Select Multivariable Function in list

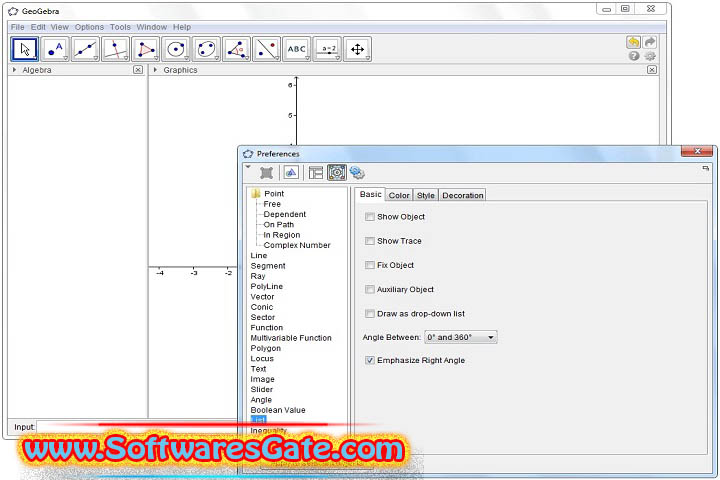pos(291,338)
